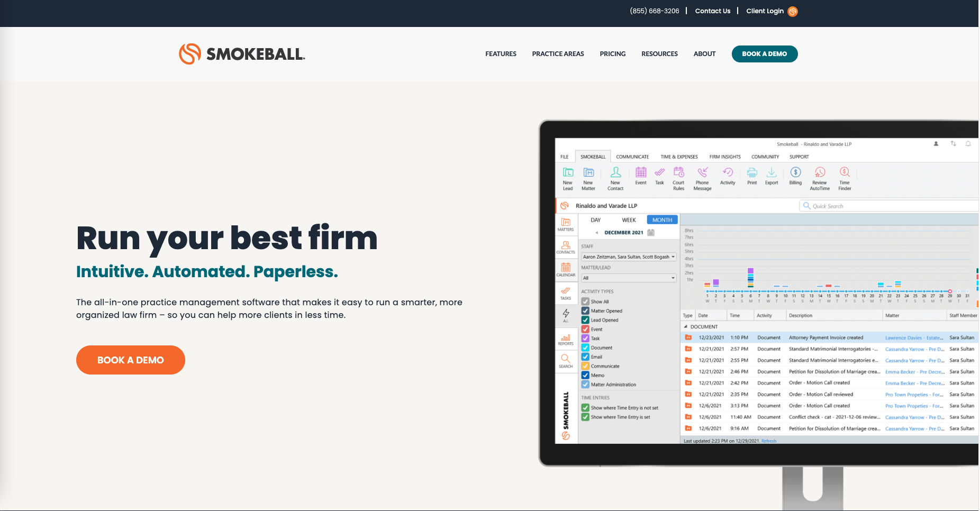Toggle the Matter Administration checkbox

coord(585,385)
